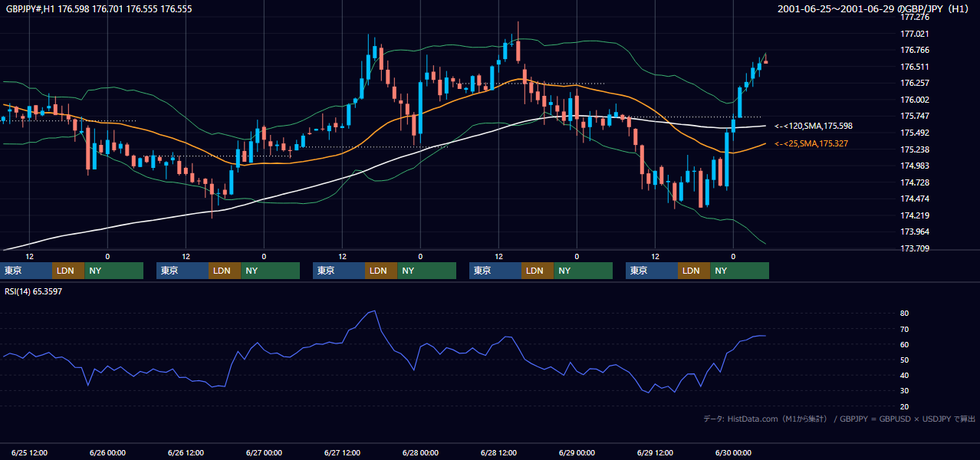Click price axis label 173.964
This screenshot has height=460, width=980.
click(916, 232)
